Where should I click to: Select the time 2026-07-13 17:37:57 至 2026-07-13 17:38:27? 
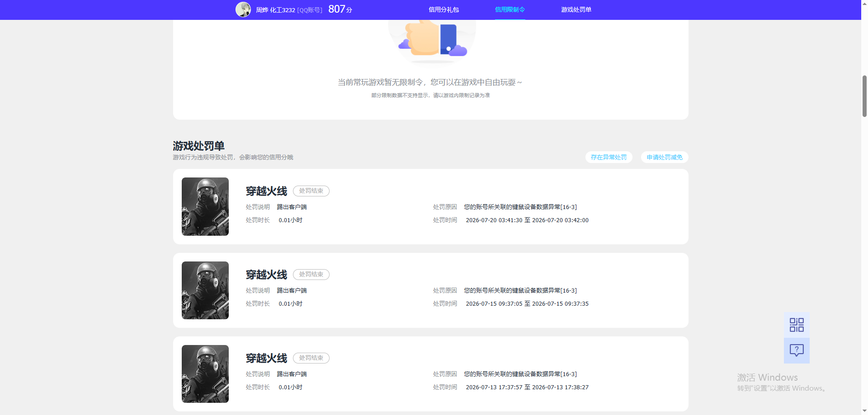527,387
